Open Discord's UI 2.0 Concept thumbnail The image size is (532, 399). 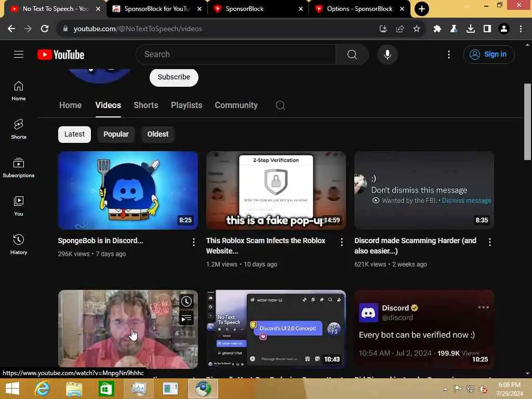click(x=276, y=329)
